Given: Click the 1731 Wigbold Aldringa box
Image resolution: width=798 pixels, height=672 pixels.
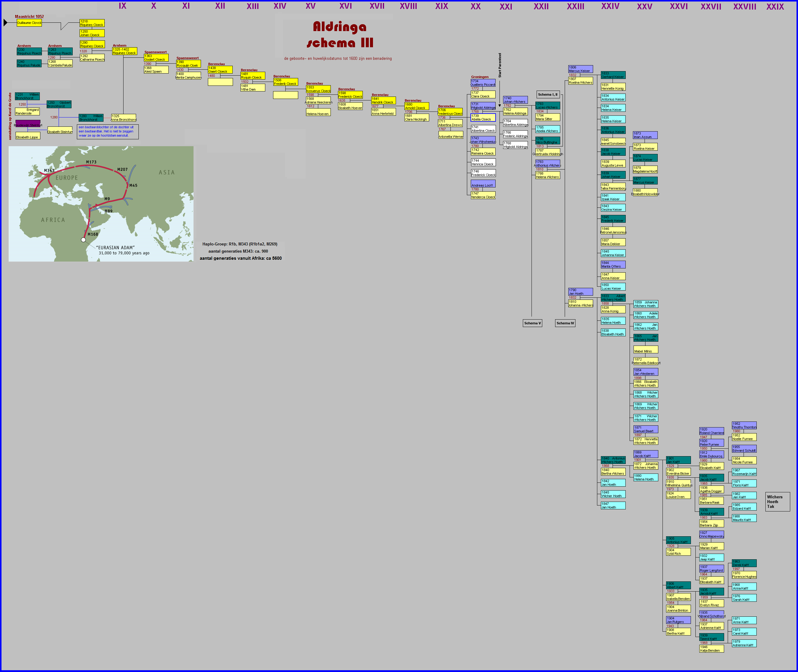Looking at the screenshot, I should [x=483, y=106].
